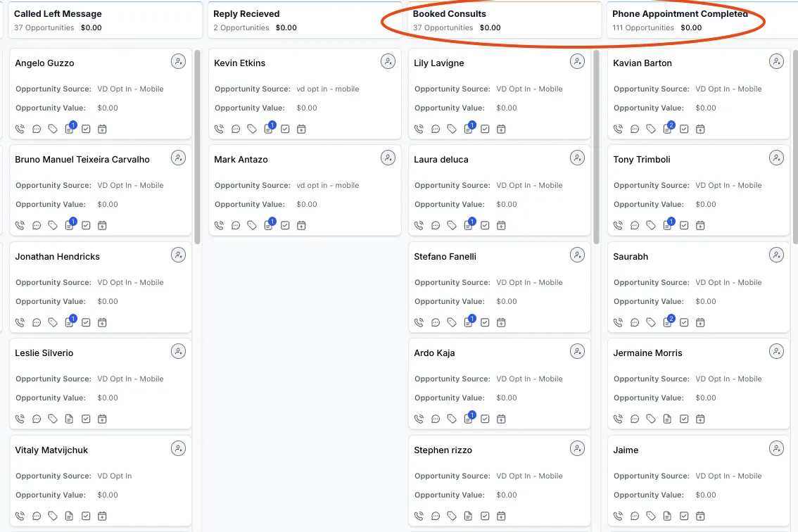Click the tag icon on Saurabh's card

[x=652, y=322]
